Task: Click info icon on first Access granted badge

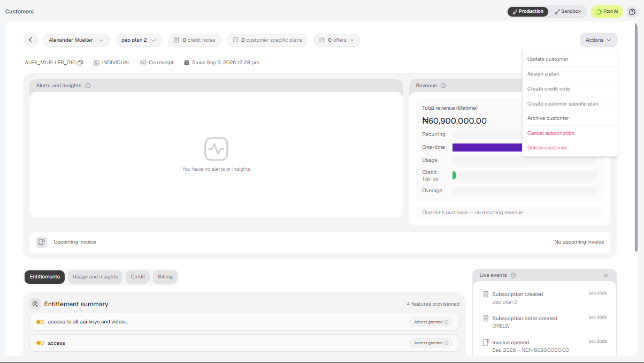Action: [447, 322]
